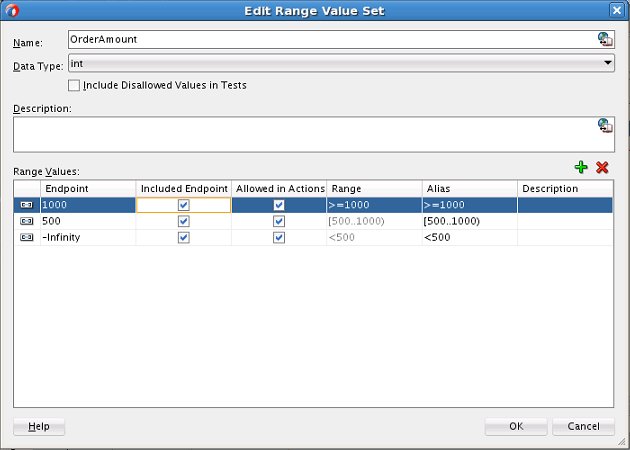Open Help for this dialog
The width and height of the screenshot is (630, 450).
click(39, 426)
